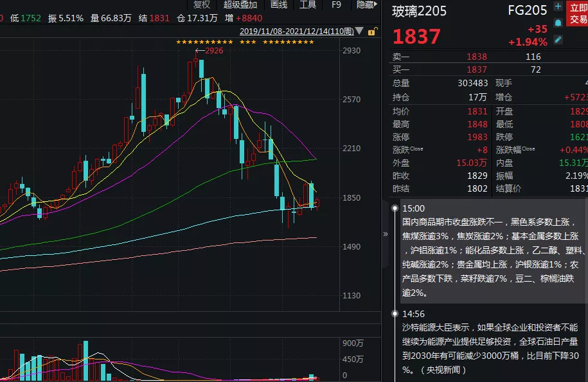Open the time range dropdown triangle
The image size is (588, 382).
click(359, 31)
